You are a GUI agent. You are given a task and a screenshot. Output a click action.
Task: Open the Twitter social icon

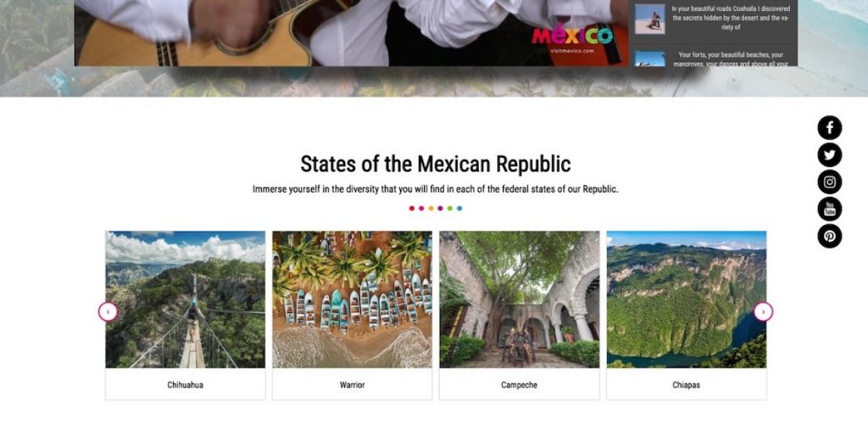coord(829,155)
